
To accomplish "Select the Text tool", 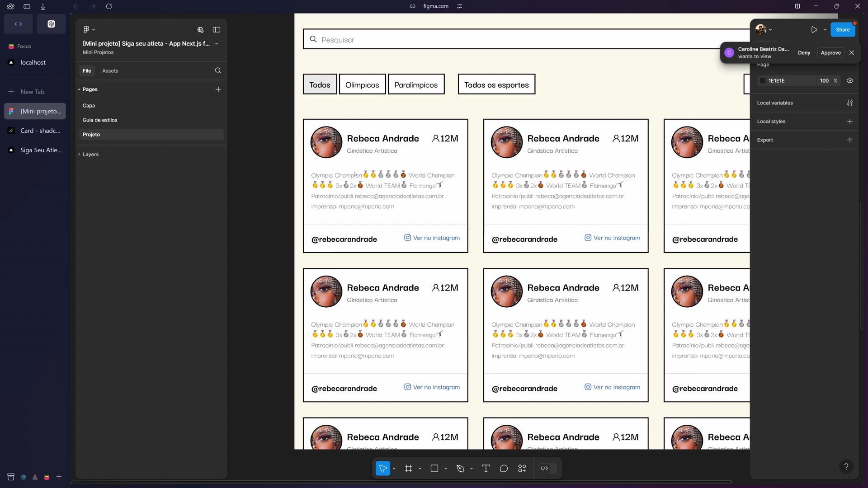I will [x=486, y=469].
